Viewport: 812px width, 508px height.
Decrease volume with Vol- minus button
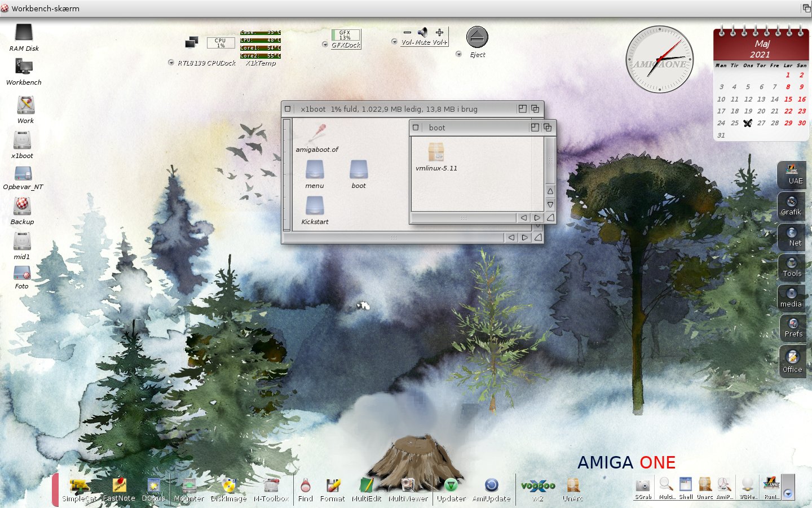pyautogui.click(x=407, y=33)
